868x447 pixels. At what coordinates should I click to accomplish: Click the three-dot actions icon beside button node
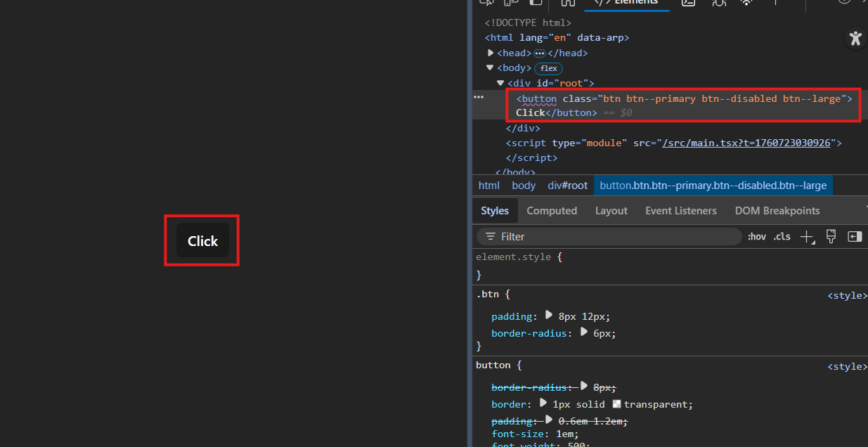(x=479, y=97)
